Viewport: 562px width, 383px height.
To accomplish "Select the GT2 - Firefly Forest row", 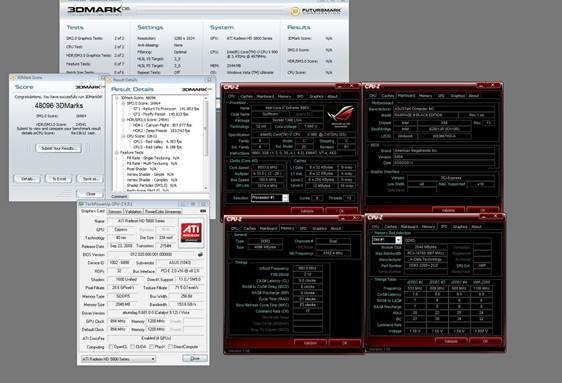I will [161, 114].
